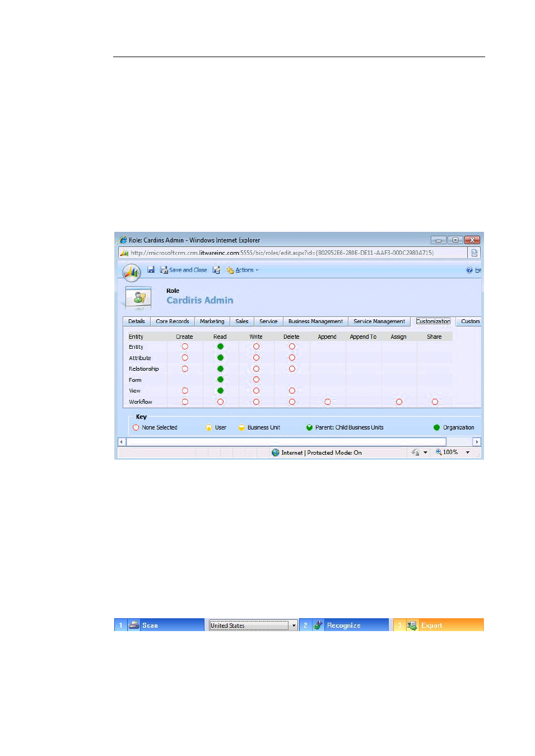This screenshot has width=535, height=756.
Task: Click the Microsoft Dynamics CRM logo
Action: tap(132, 273)
